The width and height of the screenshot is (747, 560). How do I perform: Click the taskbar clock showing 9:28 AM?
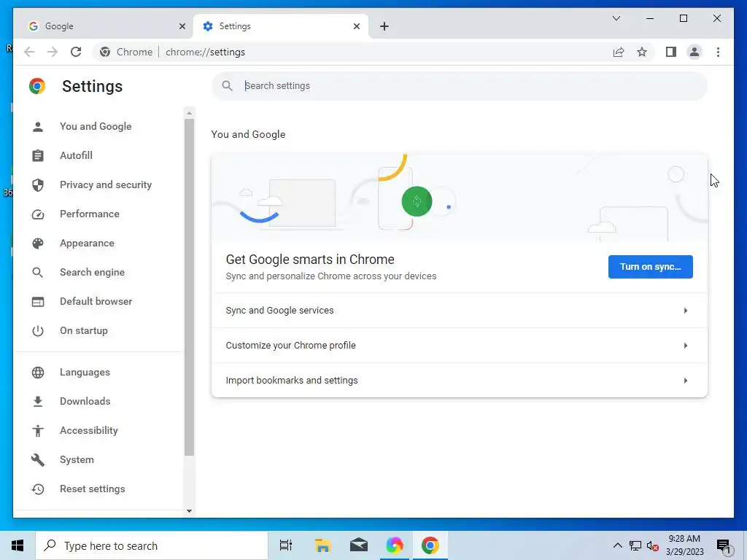[x=684, y=545]
